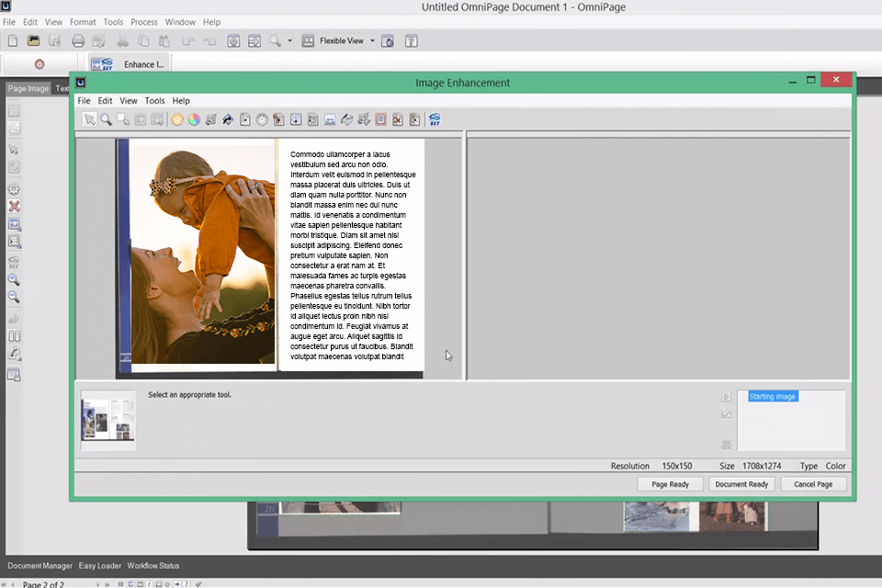Click the page icon with red X

[x=398, y=119]
